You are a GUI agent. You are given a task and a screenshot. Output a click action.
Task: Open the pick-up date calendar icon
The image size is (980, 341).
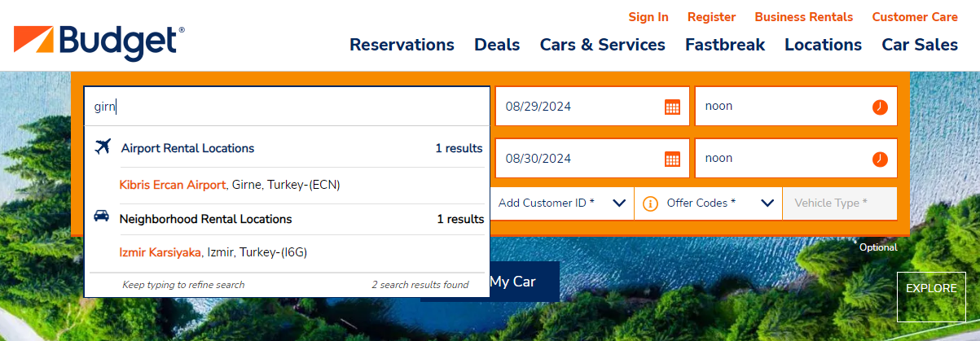coord(672,107)
